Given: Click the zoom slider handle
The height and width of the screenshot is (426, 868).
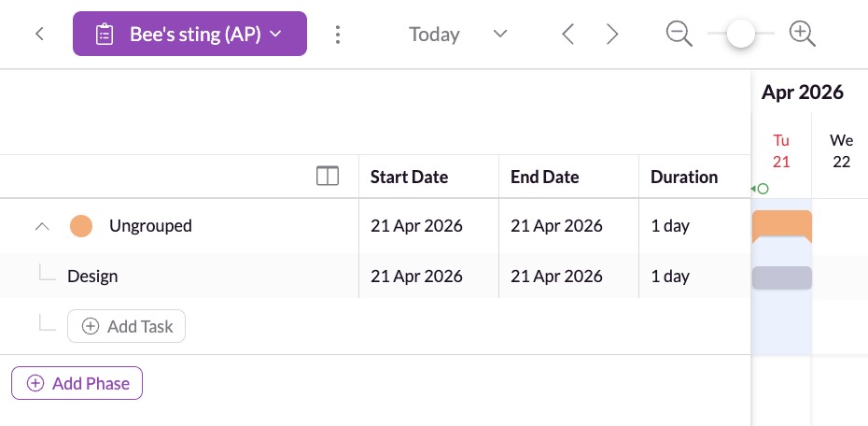Looking at the screenshot, I should (740, 34).
